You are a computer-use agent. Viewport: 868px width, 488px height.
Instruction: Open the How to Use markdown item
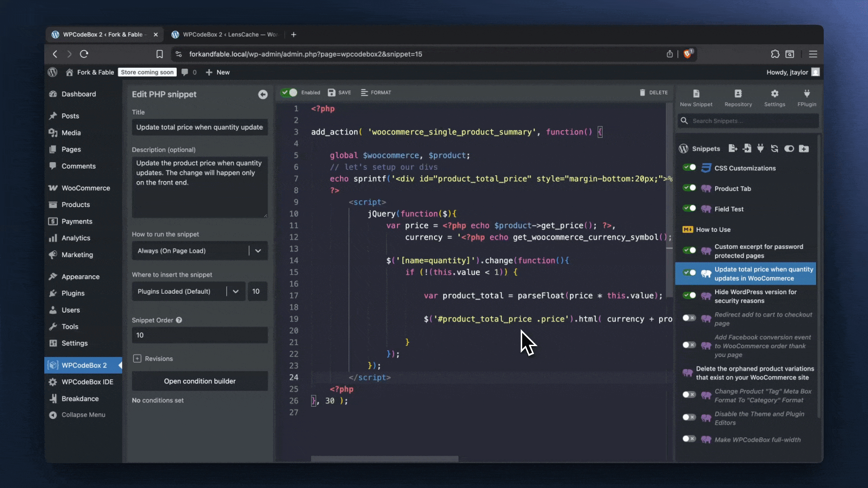[x=713, y=230]
